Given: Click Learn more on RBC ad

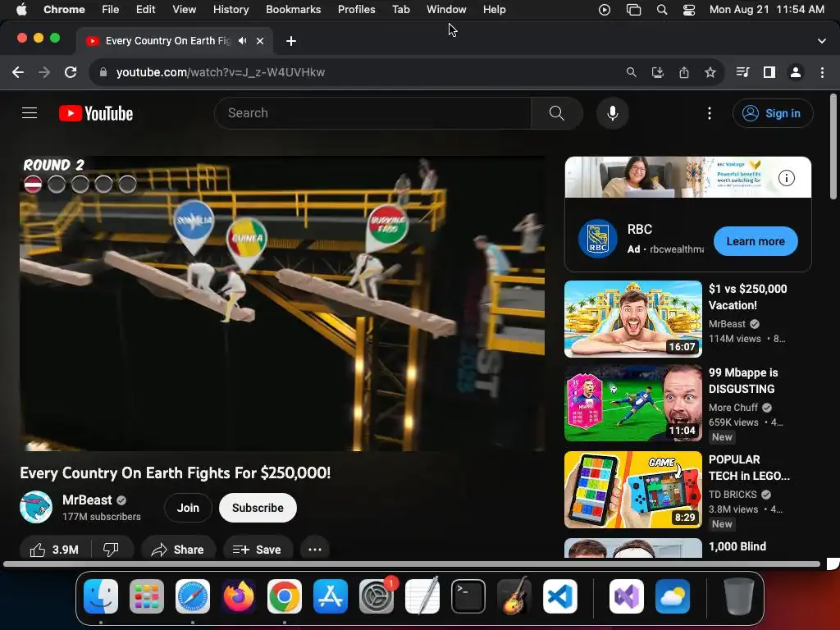Looking at the screenshot, I should click(756, 241).
